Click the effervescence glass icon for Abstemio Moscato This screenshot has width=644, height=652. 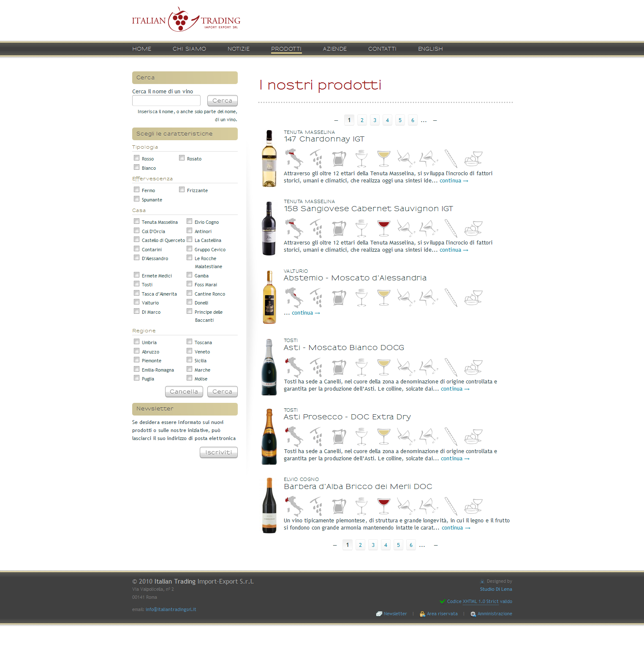pos(361,298)
